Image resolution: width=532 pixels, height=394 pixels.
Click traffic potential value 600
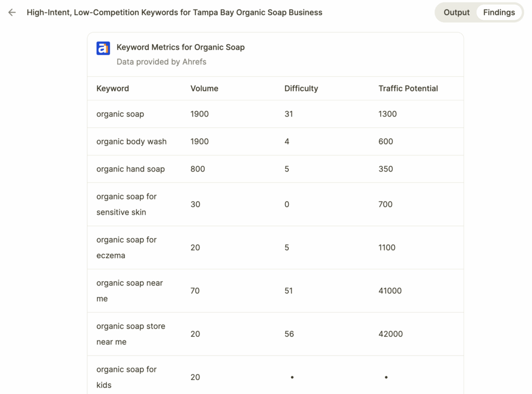386,141
